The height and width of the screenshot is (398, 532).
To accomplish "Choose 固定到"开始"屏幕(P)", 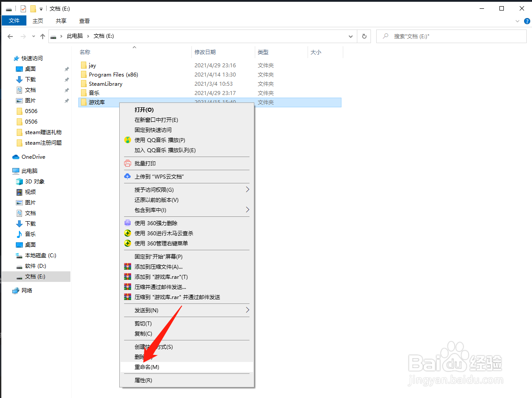I will 187,256.
